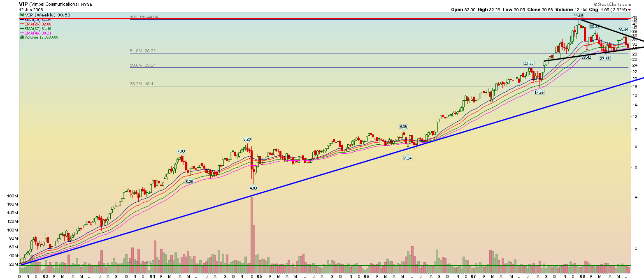Click the '50.0%: 23.21' Fibonacci label
The image size is (644, 280).
coord(143,65)
